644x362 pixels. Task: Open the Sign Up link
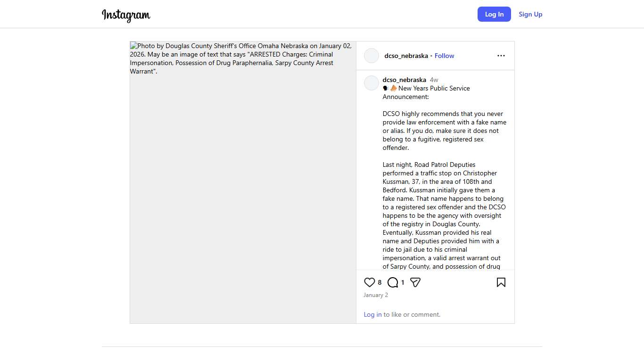click(530, 14)
